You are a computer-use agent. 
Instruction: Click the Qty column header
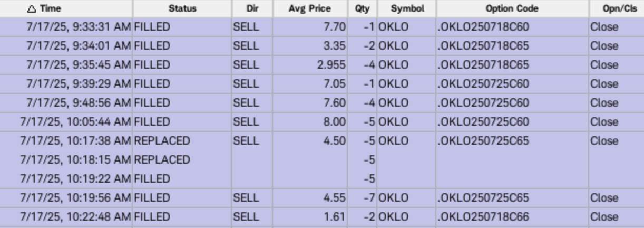(x=362, y=8)
